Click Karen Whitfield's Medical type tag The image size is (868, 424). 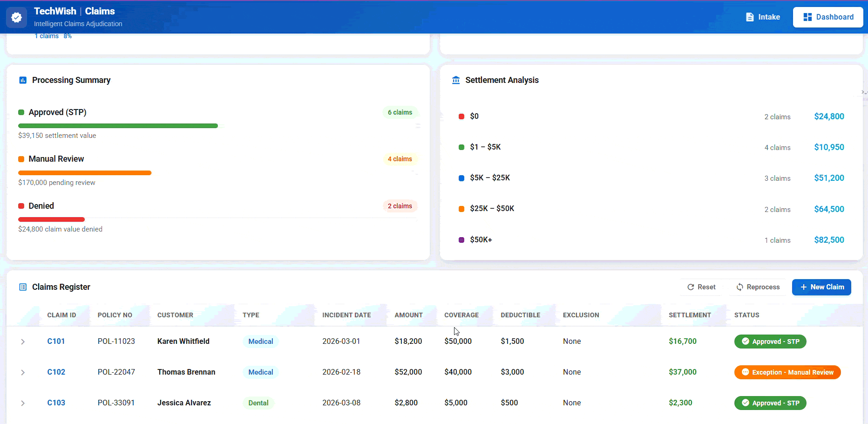(260, 342)
